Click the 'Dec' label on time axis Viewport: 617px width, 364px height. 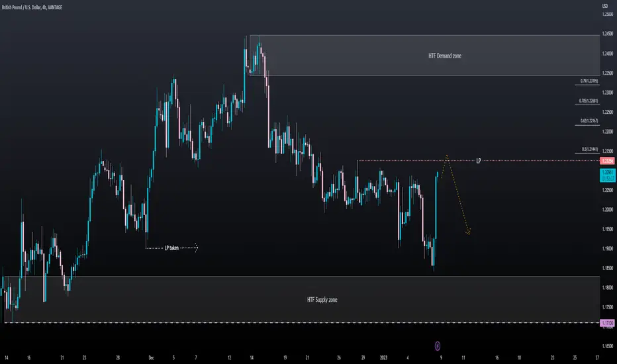(151, 357)
